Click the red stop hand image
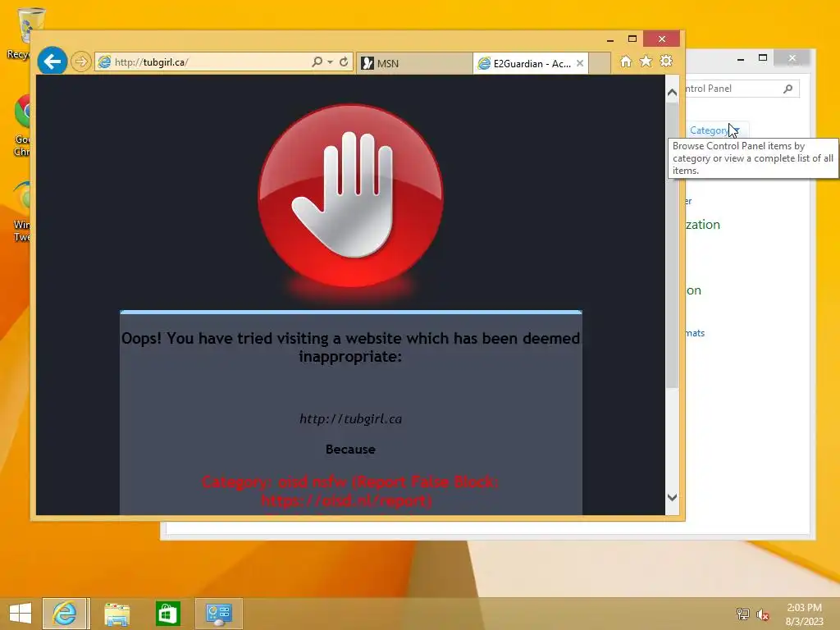The height and width of the screenshot is (630, 840). point(351,195)
